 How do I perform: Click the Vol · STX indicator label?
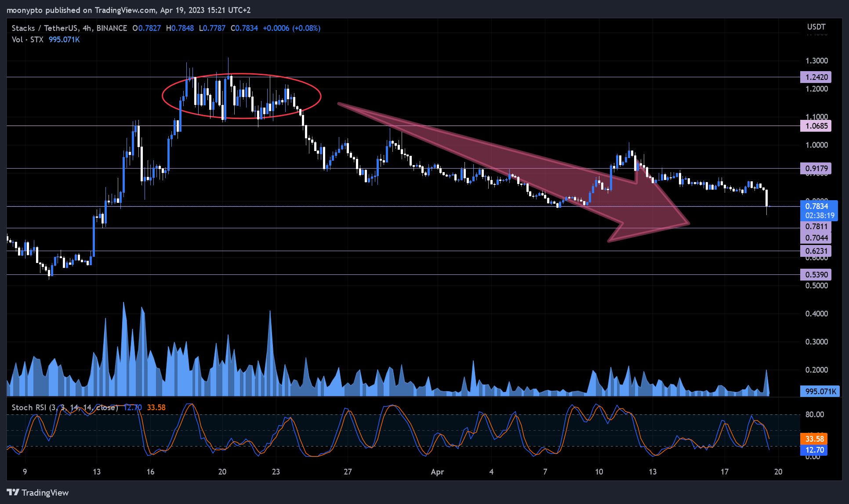click(27, 40)
